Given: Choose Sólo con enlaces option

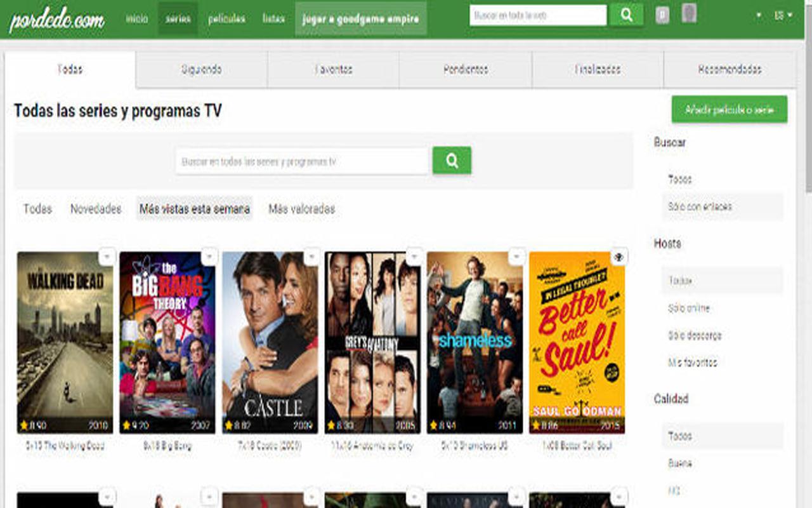Looking at the screenshot, I should (723, 207).
